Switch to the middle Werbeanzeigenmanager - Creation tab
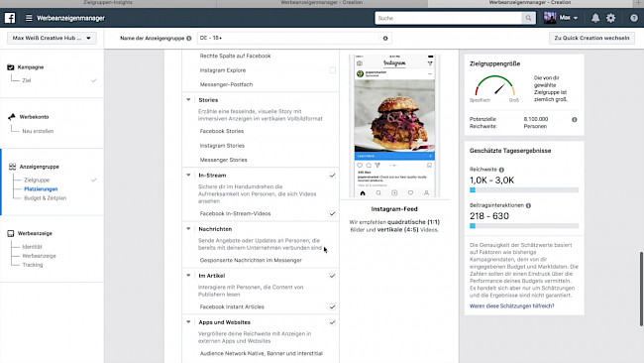The width and height of the screenshot is (644, 363). tap(322, 3)
